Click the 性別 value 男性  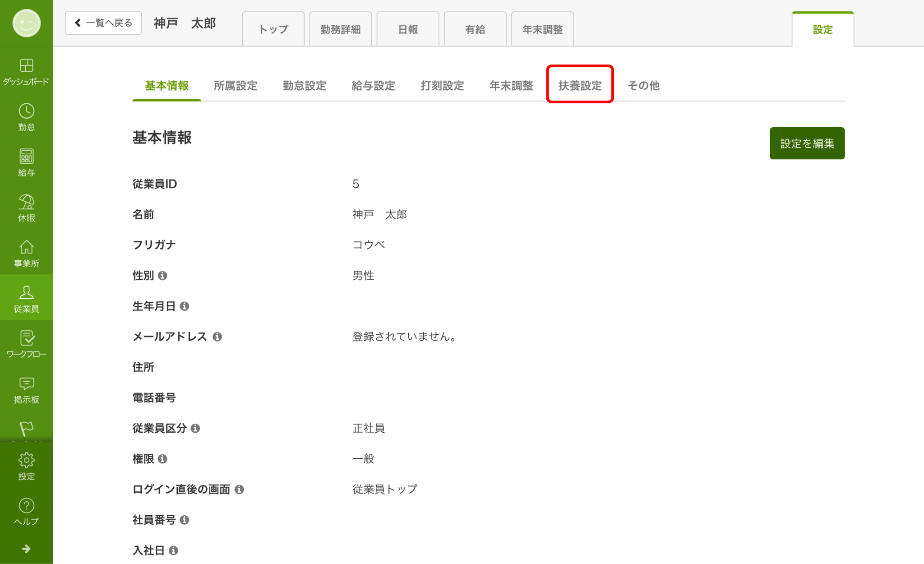(x=363, y=276)
